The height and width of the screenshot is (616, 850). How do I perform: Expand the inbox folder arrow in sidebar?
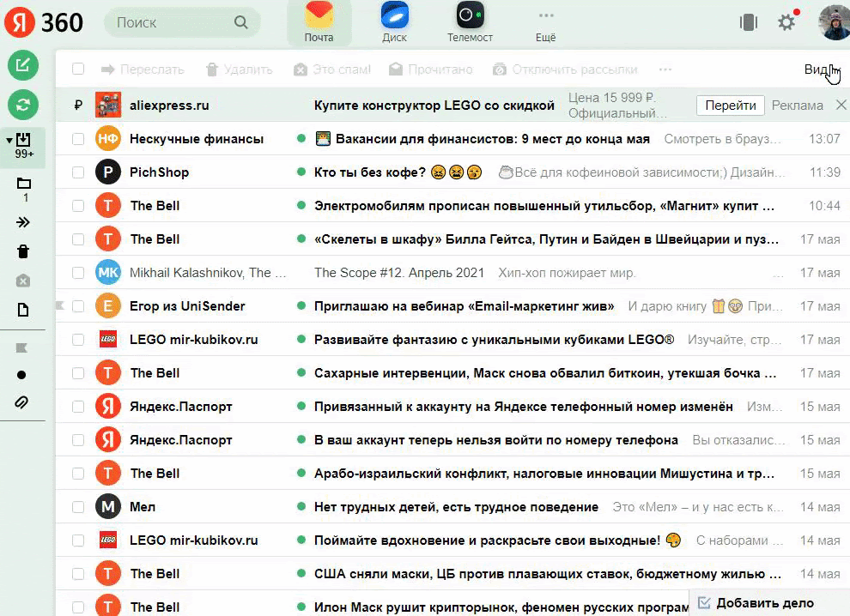coord(9,141)
